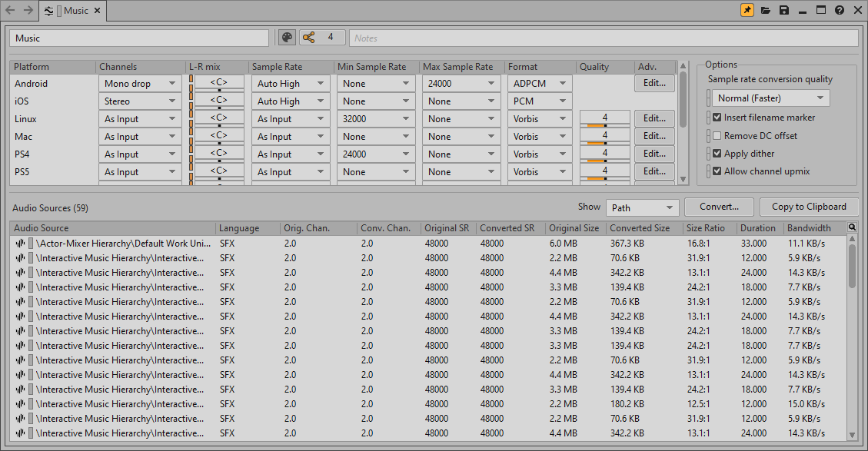Click the save disk icon

point(784,11)
